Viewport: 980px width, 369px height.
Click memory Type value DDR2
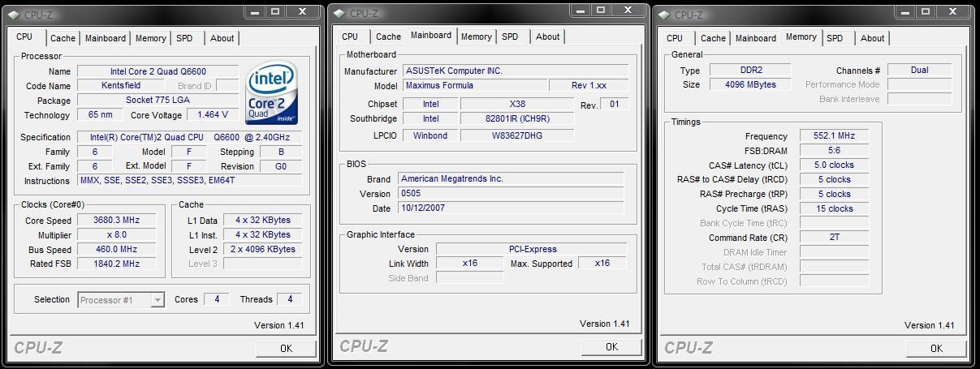(x=750, y=71)
